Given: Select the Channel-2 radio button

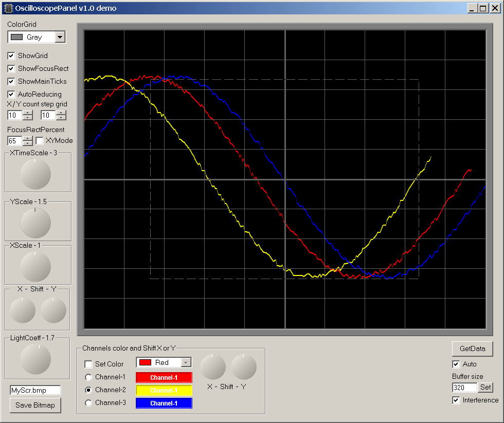Looking at the screenshot, I should 88,390.
